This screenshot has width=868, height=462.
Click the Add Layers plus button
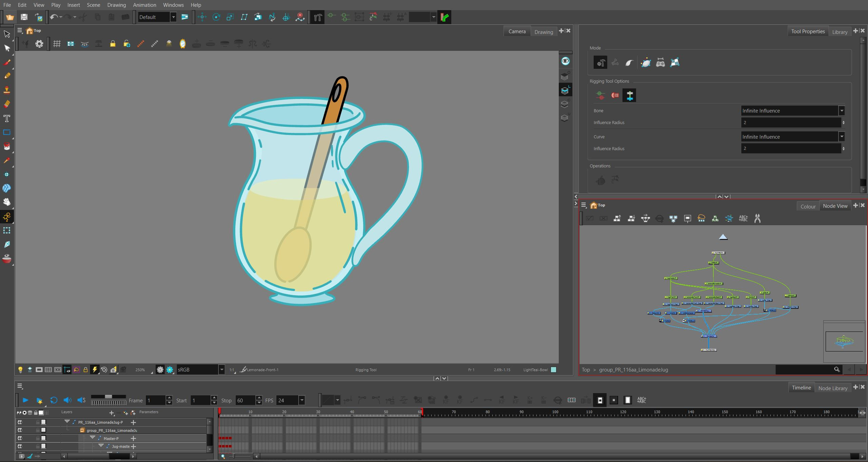click(112, 413)
